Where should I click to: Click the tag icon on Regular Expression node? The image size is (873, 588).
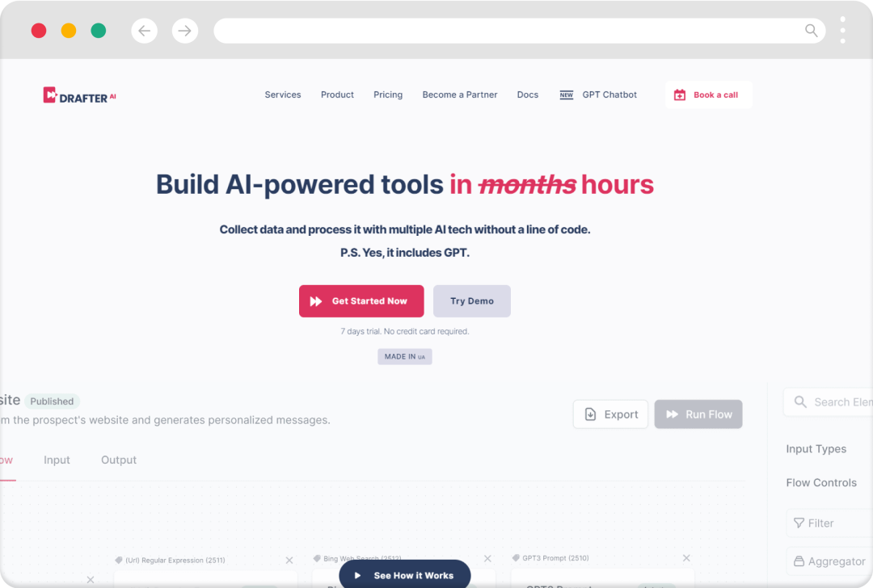(x=119, y=561)
